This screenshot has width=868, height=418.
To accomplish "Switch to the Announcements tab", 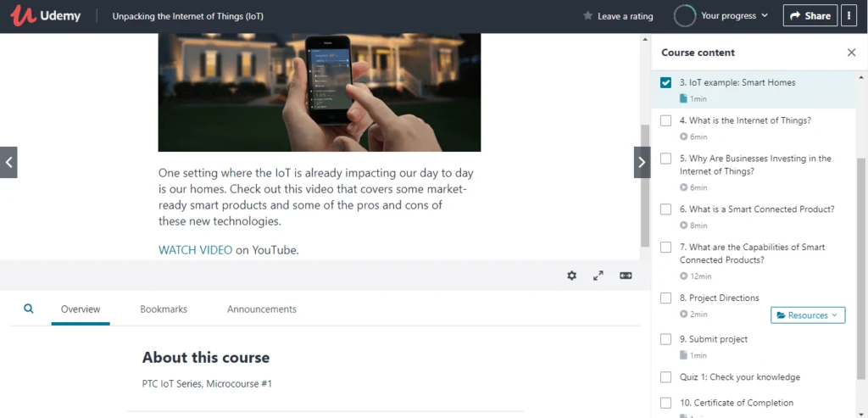I will (x=261, y=309).
